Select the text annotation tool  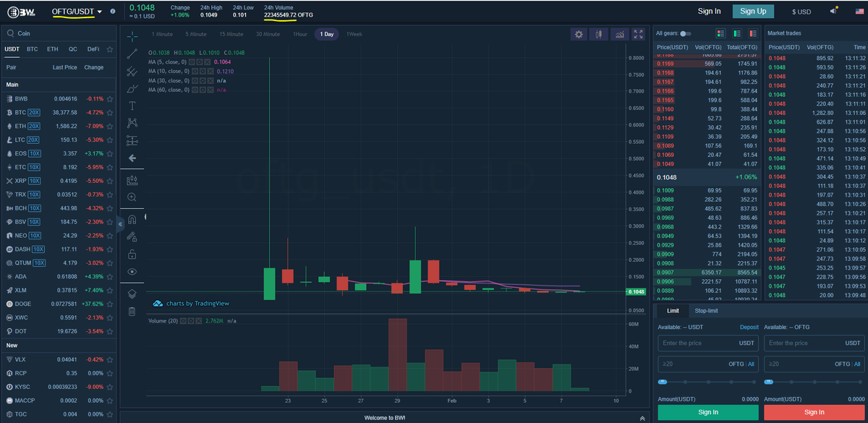(x=132, y=105)
